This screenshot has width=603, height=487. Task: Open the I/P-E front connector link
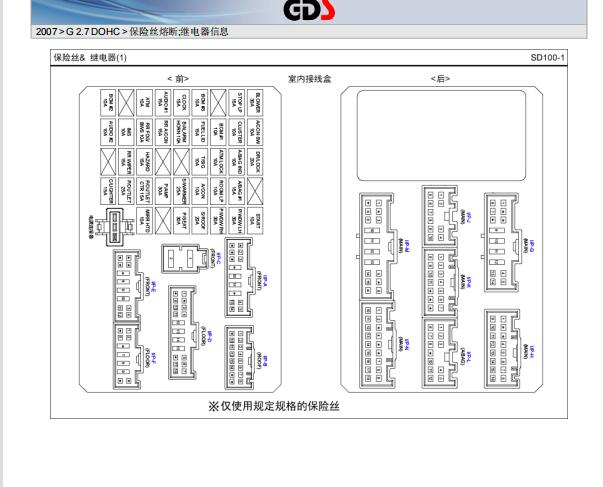[153, 287]
